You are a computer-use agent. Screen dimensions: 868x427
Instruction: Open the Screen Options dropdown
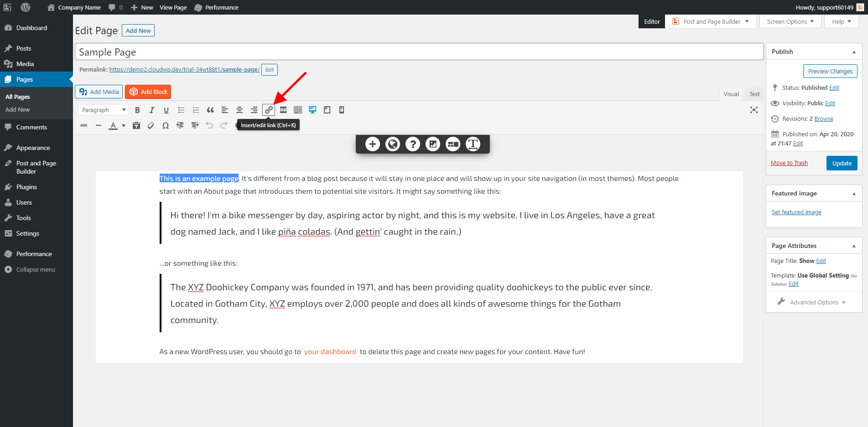point(790,21)
